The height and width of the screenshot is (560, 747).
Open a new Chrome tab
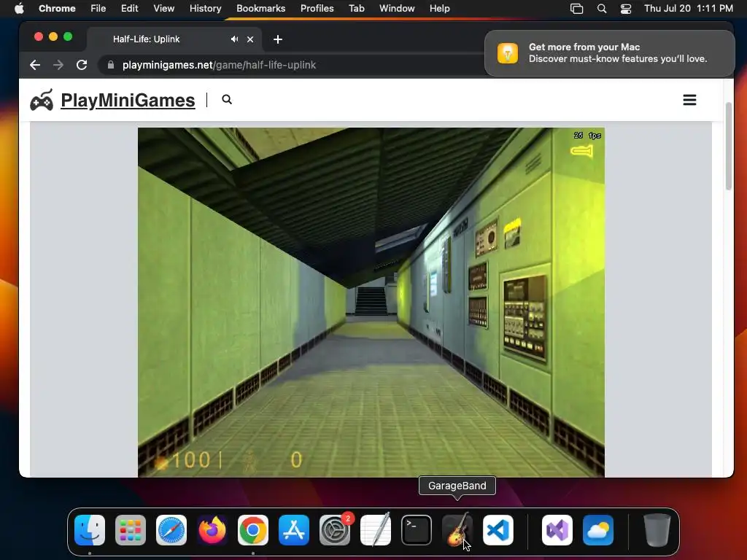pyautogui.click(x=278, y=39)
